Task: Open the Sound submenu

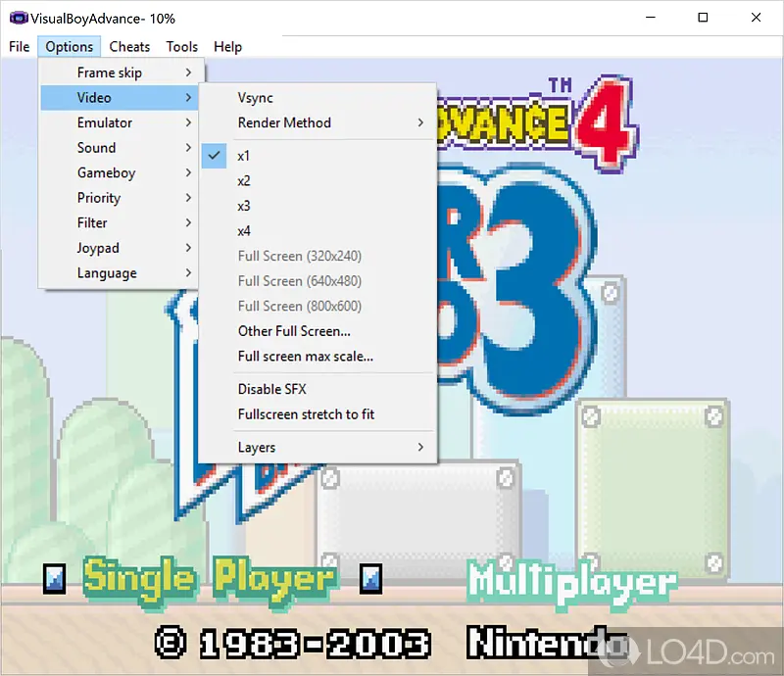Action: pyautogui.click(x=96, y=148)
